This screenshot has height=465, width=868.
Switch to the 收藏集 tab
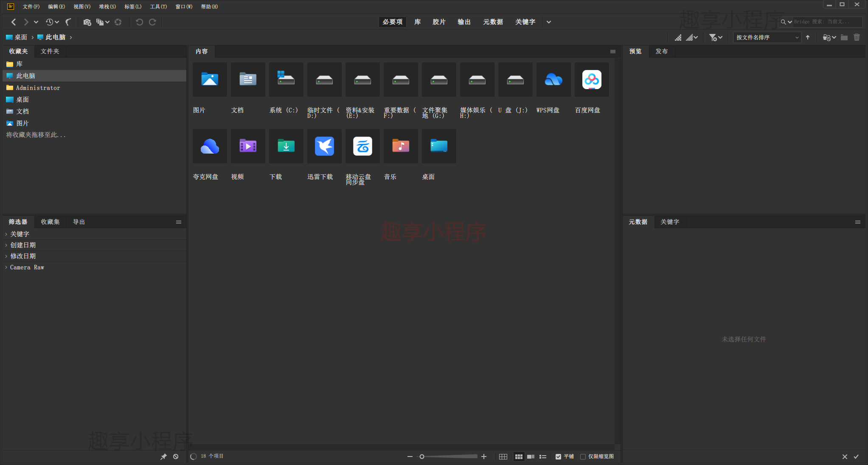tap(50, 222)
